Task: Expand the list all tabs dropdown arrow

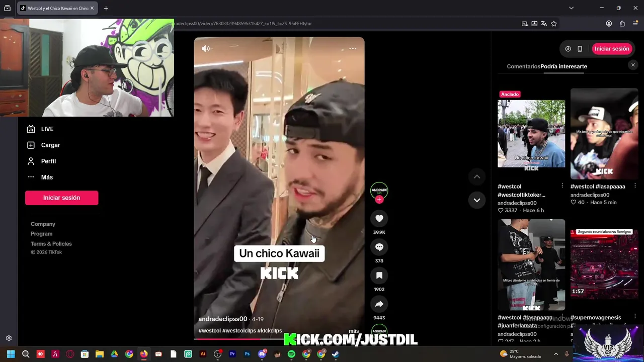Action: [571, 8]
